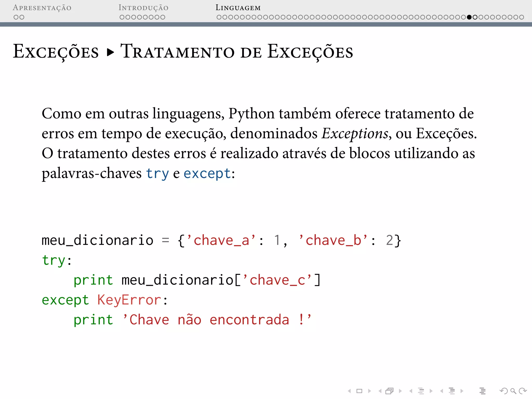Go to previous slide arrow beside single-frame icon
This screenshot has height=399, width=532.
(349, 391)
